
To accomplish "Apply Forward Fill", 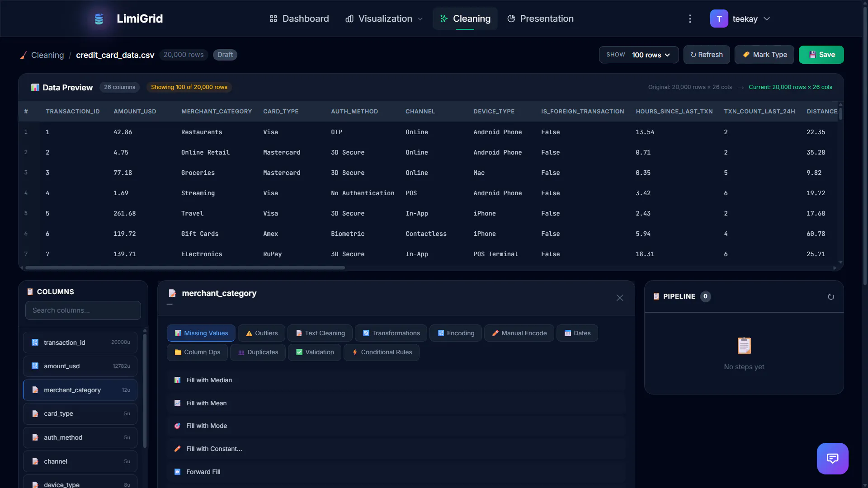I will [396, 472].
